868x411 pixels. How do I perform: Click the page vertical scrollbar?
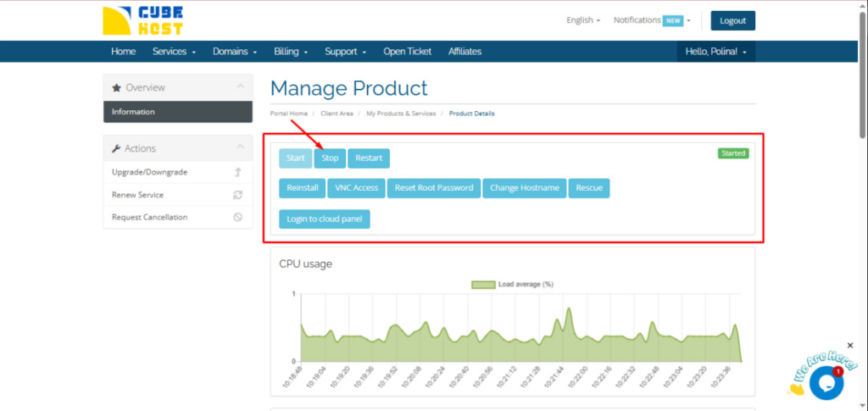pyautogui.click(x=862, y=76)
